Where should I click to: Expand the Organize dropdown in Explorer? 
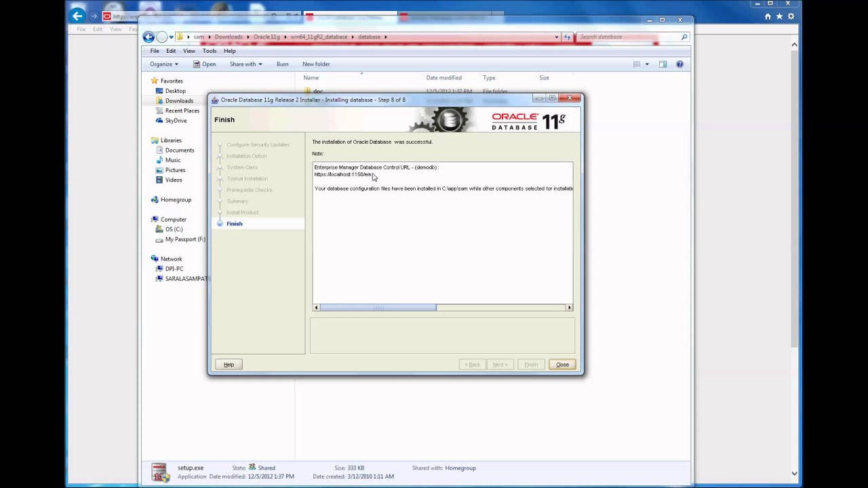point(164,64)
